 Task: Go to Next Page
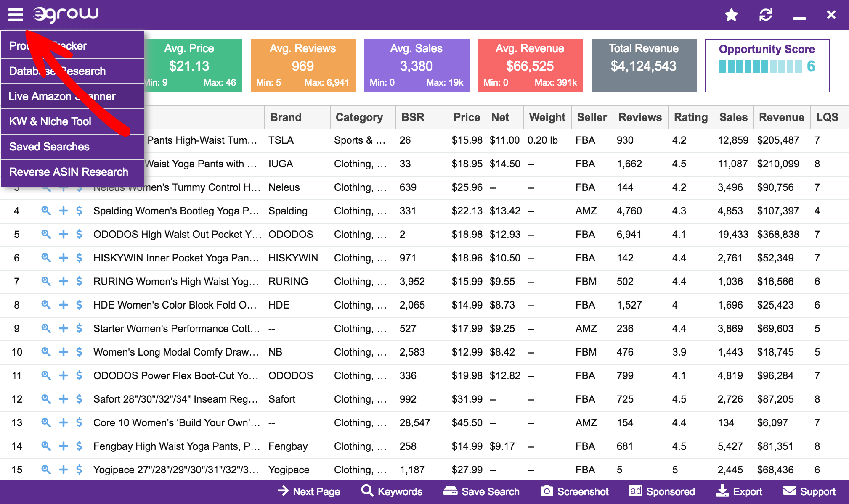(x=309, y=491)
